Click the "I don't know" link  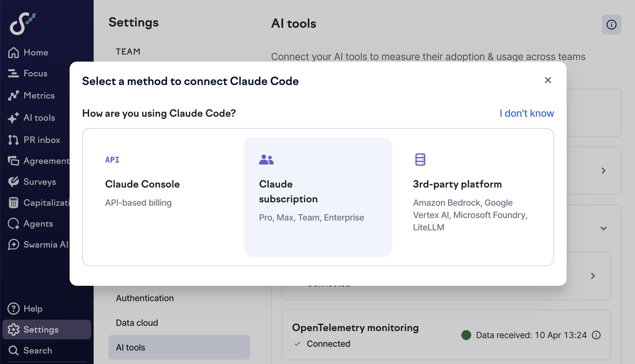(x=527, y=113)
